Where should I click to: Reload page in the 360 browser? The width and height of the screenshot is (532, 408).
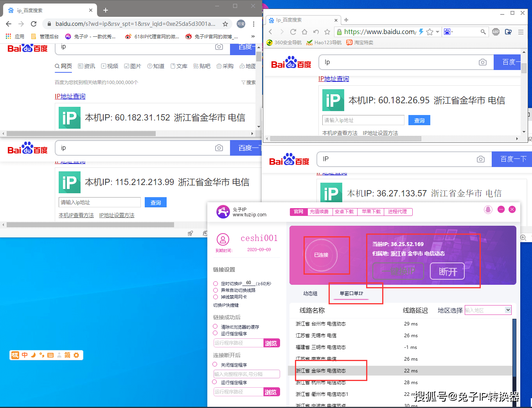293,32
